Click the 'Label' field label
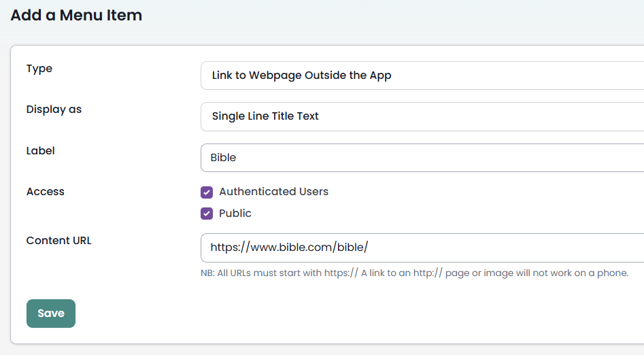 tap(40, 151)
